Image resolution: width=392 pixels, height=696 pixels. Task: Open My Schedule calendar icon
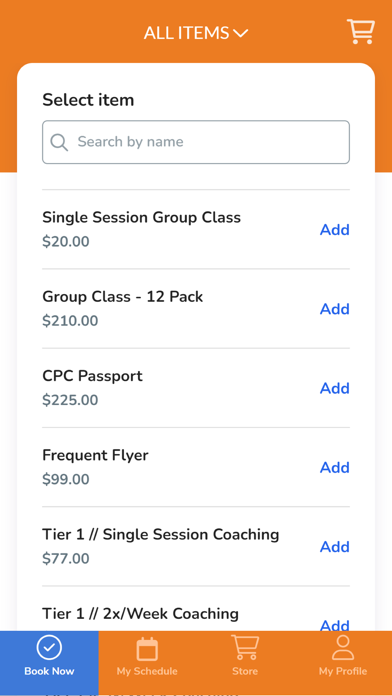click(x=147, y=649)
